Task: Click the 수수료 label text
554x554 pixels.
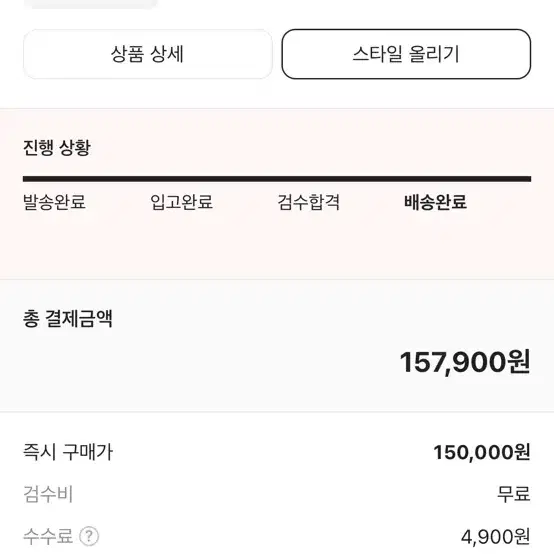Action: point(48,536)
